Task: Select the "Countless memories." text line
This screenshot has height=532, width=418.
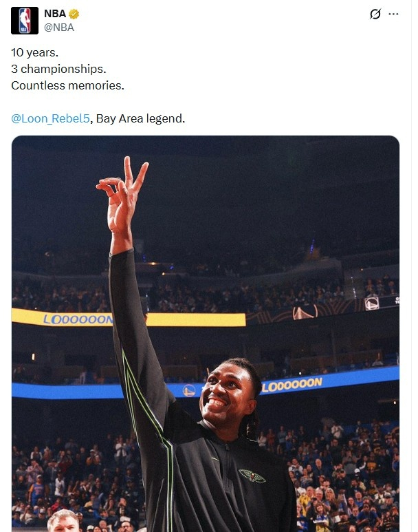Action: pyautogui.click(x=67, y=85)
